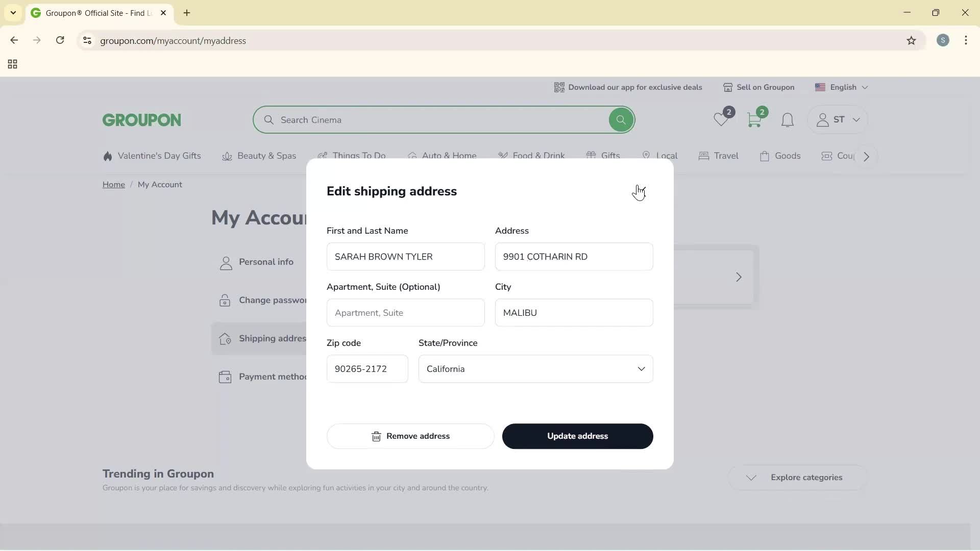The width and height of the screenshot is (980, 551).
Task: Select the Shipping address house icon
Action: (x=225, y=338)
